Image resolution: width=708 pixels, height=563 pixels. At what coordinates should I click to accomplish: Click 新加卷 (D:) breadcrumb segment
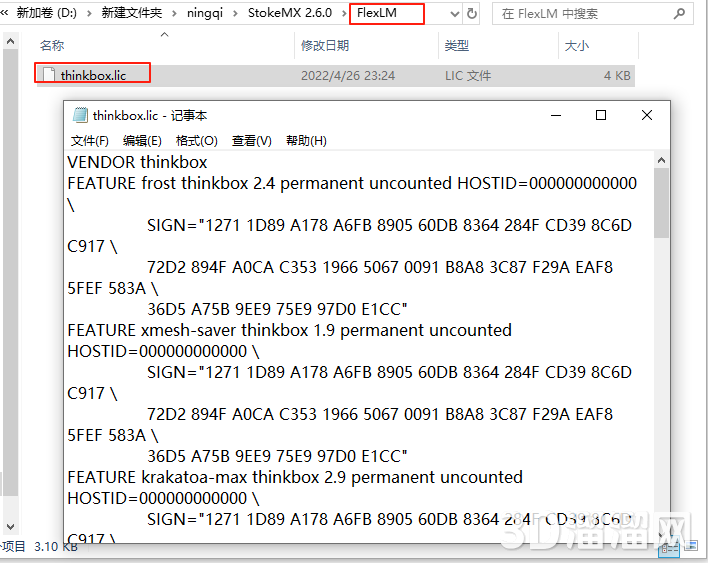(47, 13)
